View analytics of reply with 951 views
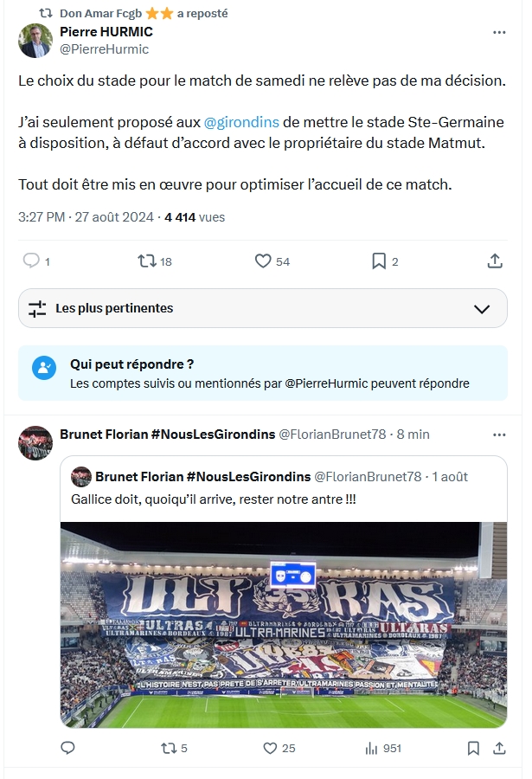 (373, 748)
